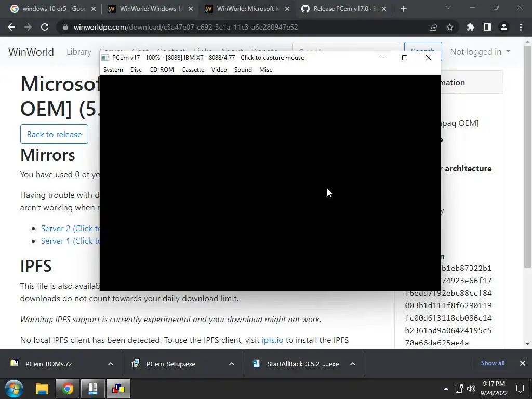Open volume control tray icon
Viewport: 532px width, 399px height.
click(471, 389)
